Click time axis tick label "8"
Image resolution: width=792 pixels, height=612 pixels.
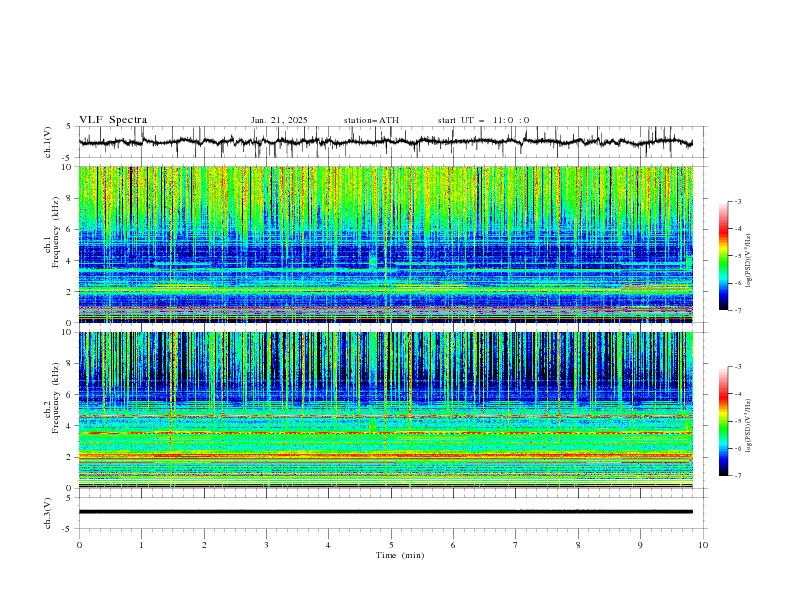point(578,545)
